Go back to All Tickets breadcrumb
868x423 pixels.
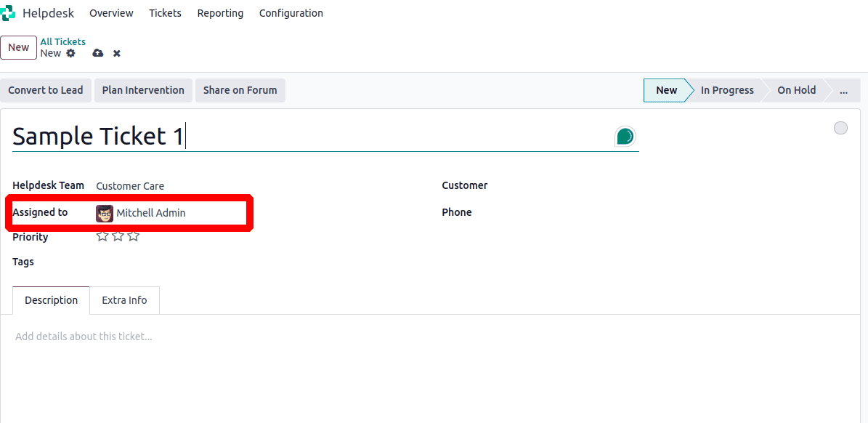pyautogui.click(x=63, y=41)
